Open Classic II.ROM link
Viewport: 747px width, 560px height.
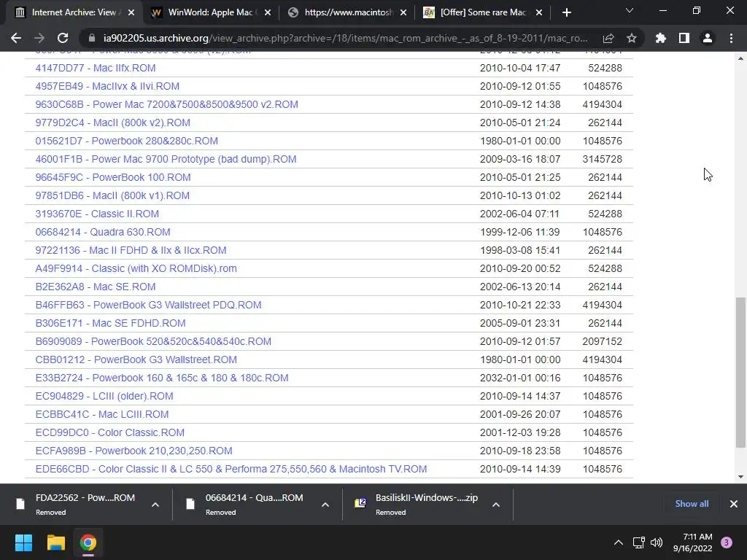click(x=97, y=214)
